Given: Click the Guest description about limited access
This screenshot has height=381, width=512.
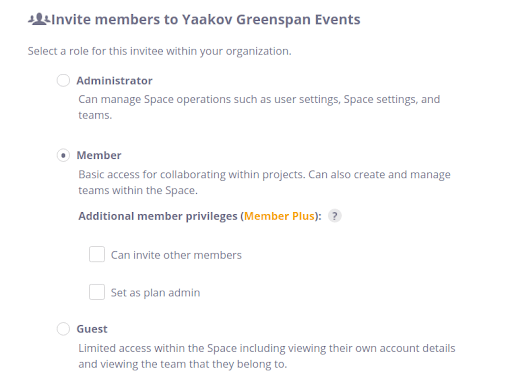Looking at the screenshot, I should (267, 356).
